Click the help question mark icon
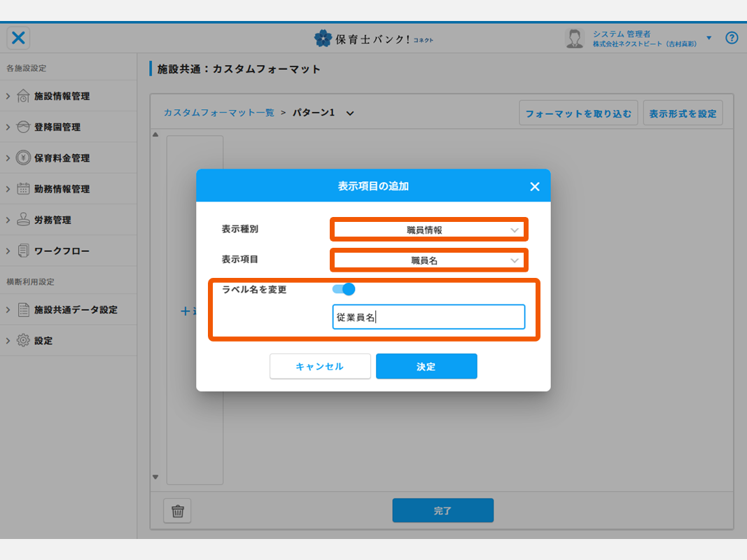This screenshot has height=560, width=747. [x=732, y=38]
